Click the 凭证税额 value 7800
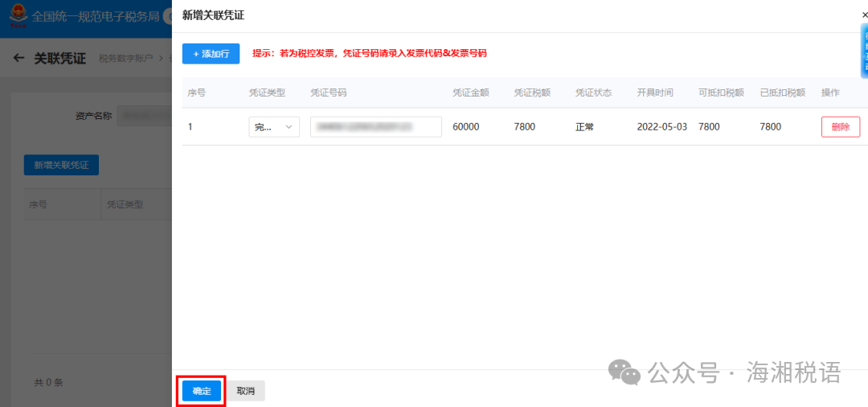The height and width of the screenshot is (407, 868). point(524,127)
